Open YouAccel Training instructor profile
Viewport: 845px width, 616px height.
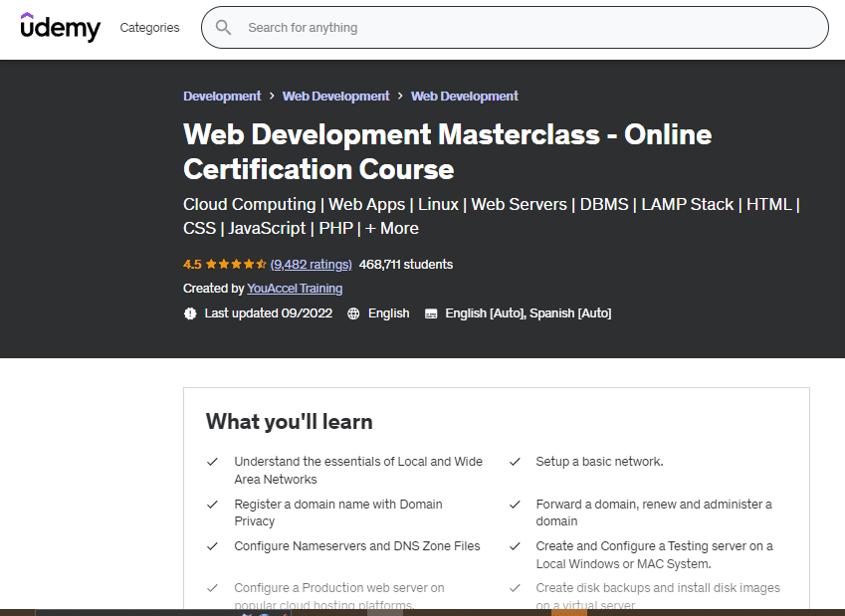coord(295,289)
